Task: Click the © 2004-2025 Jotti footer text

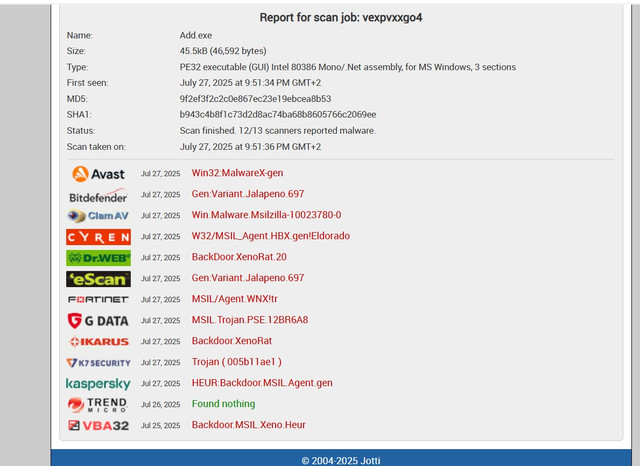Action: pyautogui.click(x=341, y=461)
